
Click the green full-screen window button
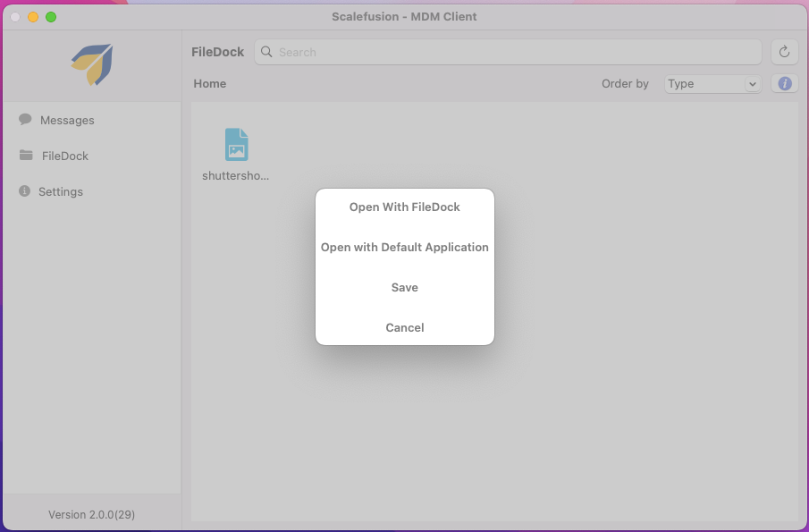click(51, 17)
